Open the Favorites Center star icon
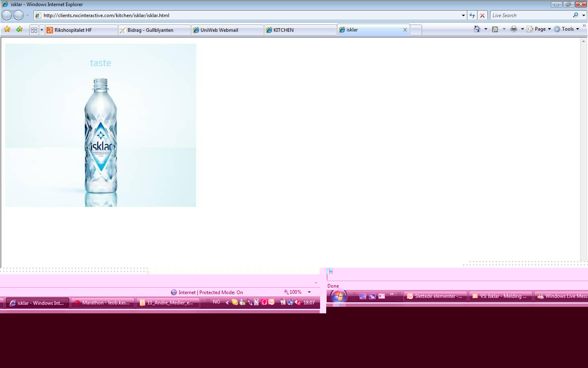 (7, 29)
